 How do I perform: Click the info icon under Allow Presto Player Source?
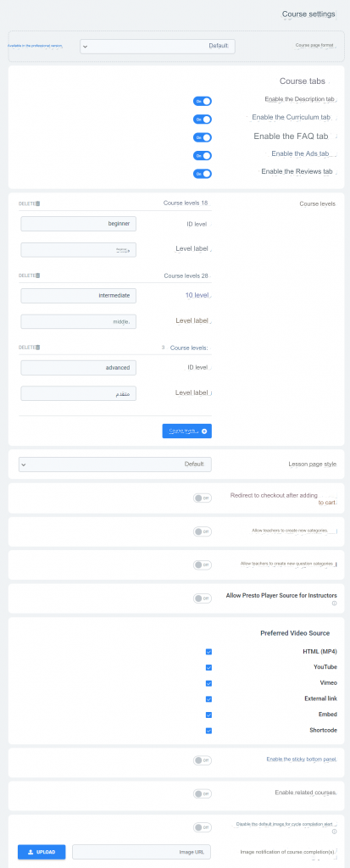click(335, 603)
